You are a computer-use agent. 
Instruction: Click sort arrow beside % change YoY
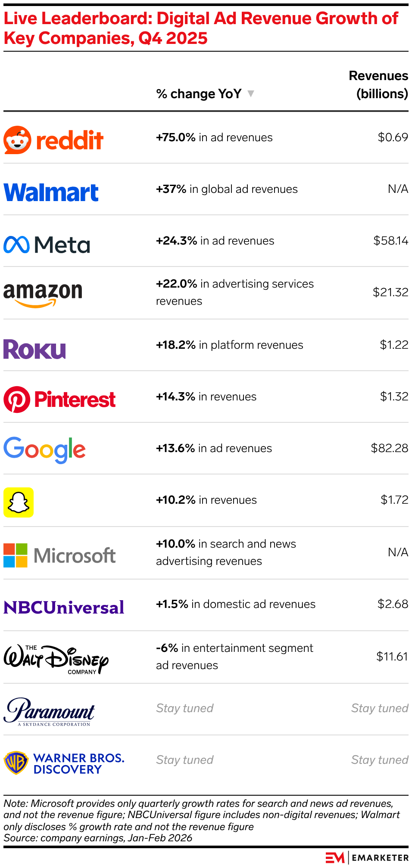coord(251,93)
